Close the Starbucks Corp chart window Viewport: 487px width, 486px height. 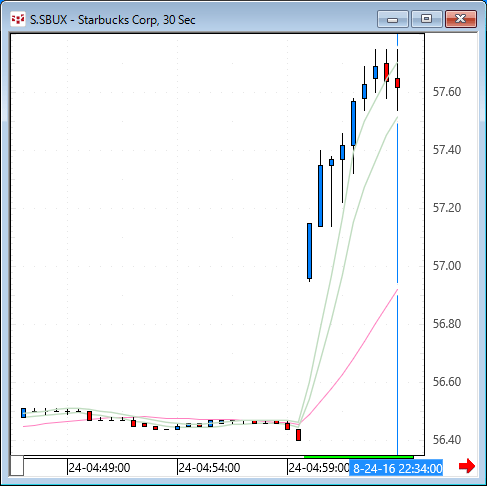pos(461,19)
